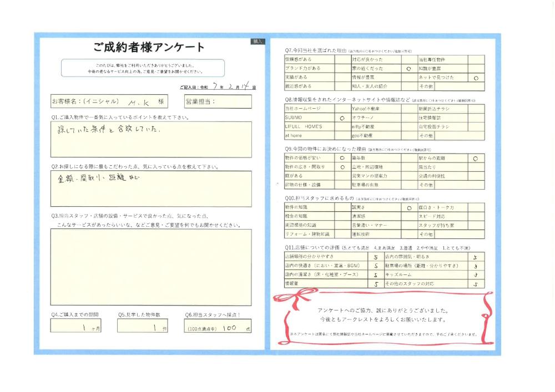Click the 当社専任物件 label
555x392 pixels.
pyautogui.click(x=432, y=59)
